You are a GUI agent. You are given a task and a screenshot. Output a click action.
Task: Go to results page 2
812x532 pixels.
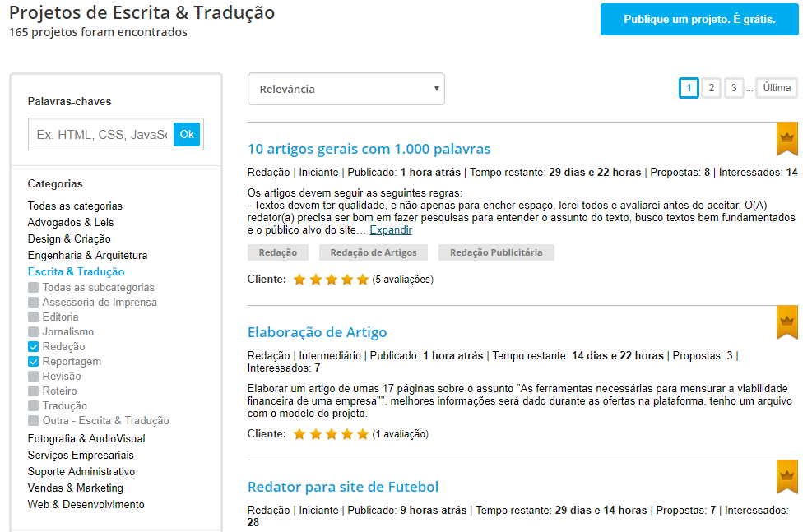pos(711,88)
